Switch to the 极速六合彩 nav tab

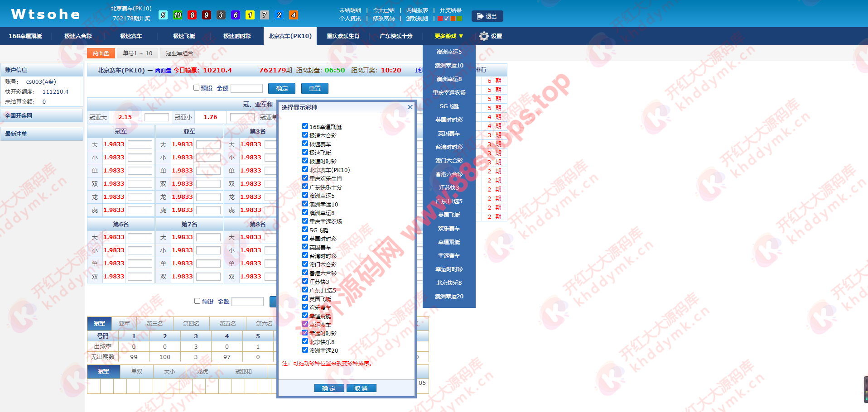click(78, 36)
